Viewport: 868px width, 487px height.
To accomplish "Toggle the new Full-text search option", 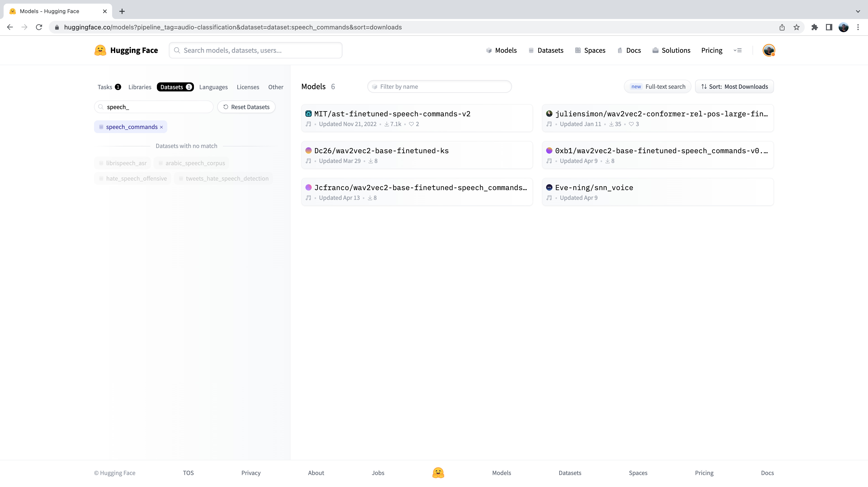I will click(x=657, y=87).
